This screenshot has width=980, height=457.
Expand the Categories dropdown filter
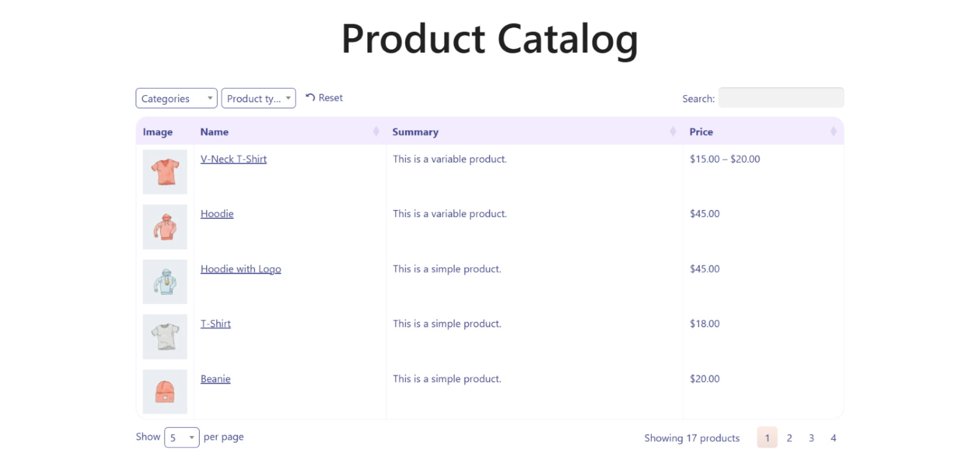[176, 98]
